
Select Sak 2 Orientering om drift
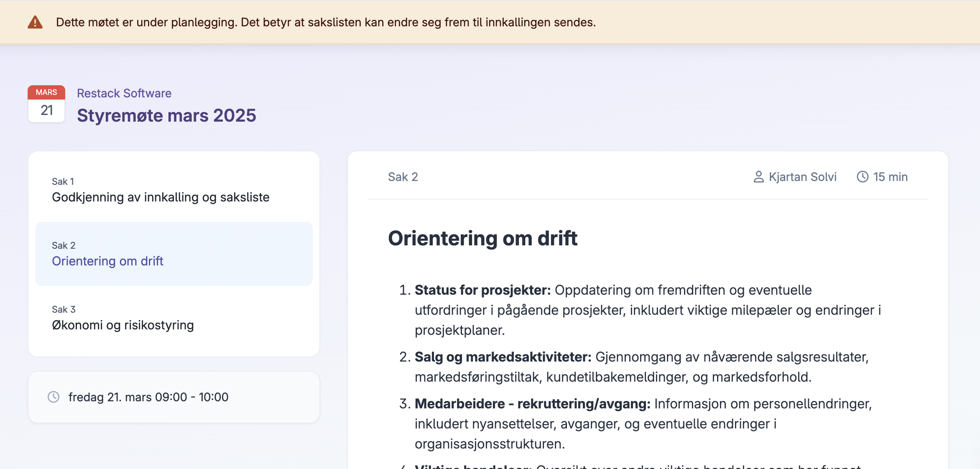174,254
